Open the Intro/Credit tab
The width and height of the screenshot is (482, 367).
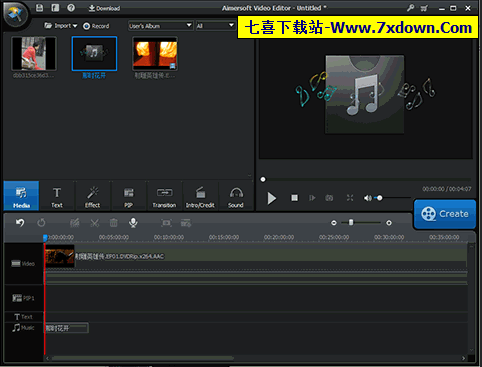(200, 196)
